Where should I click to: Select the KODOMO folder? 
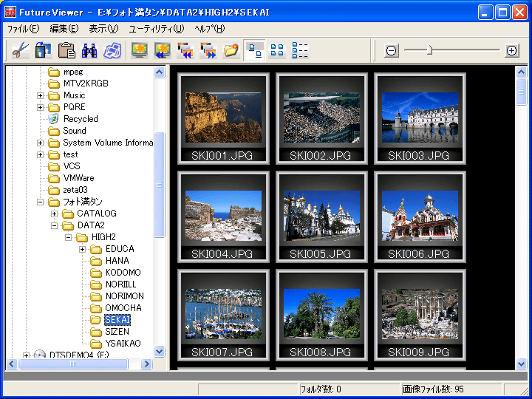(123, 273)
